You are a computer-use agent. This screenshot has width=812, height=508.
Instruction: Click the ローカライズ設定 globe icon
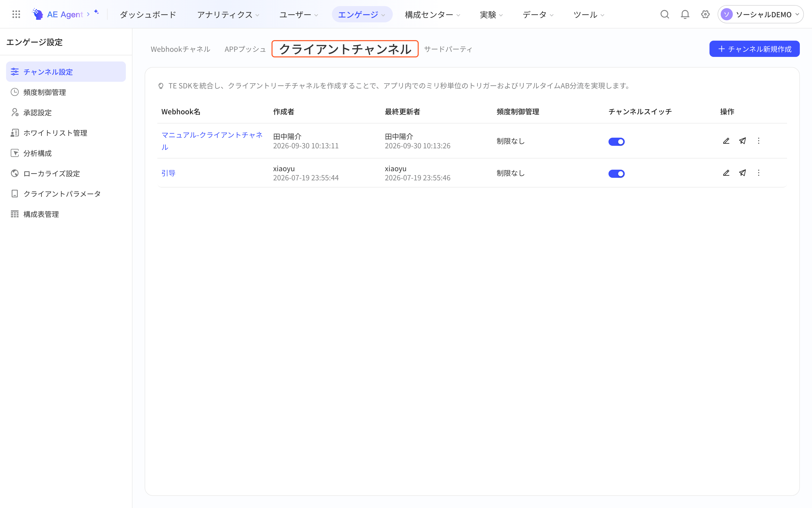coord(14,173)
